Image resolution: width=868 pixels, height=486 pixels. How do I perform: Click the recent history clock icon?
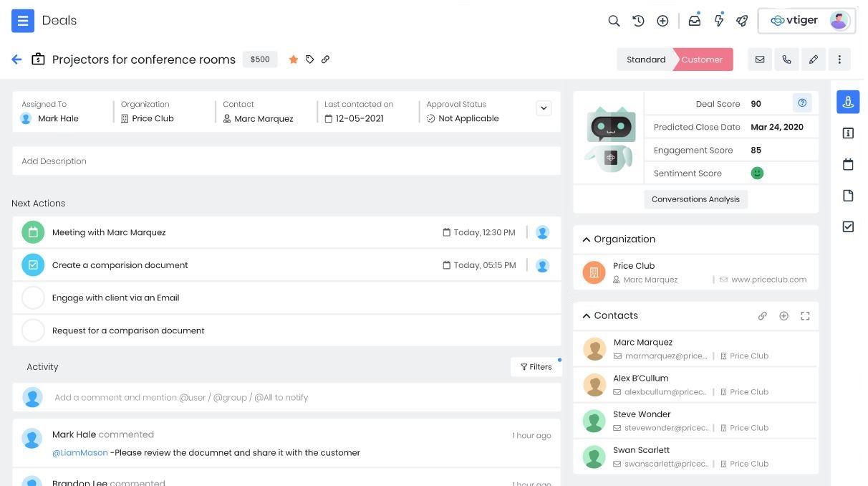638,21
